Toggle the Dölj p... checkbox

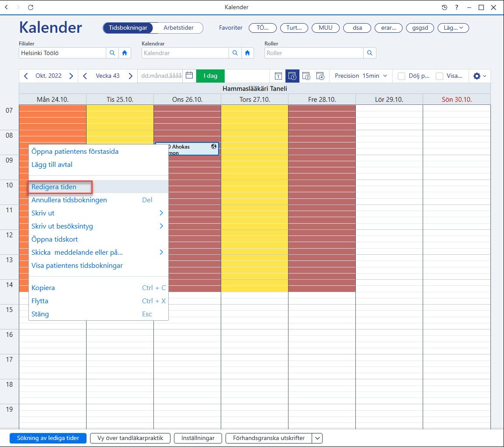(x=401, y=76)
